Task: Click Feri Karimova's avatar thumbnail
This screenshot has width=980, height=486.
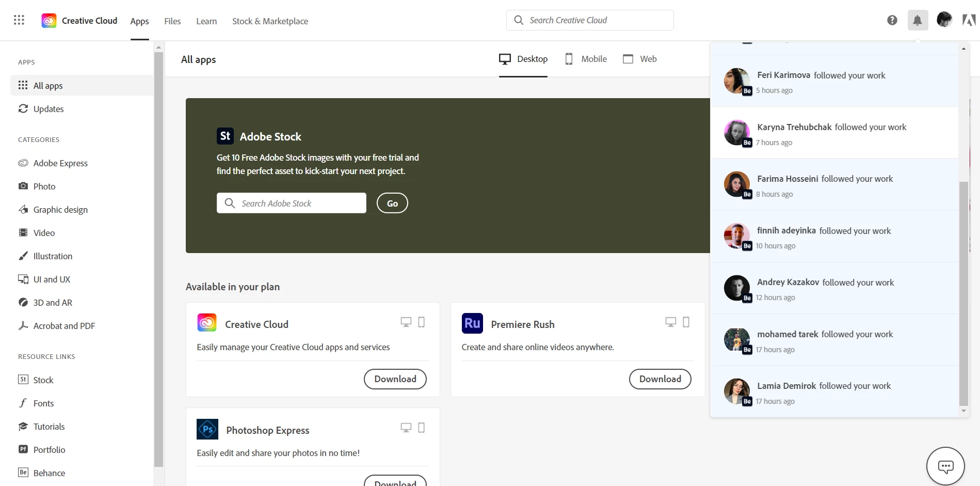Action: coord(737,81)
